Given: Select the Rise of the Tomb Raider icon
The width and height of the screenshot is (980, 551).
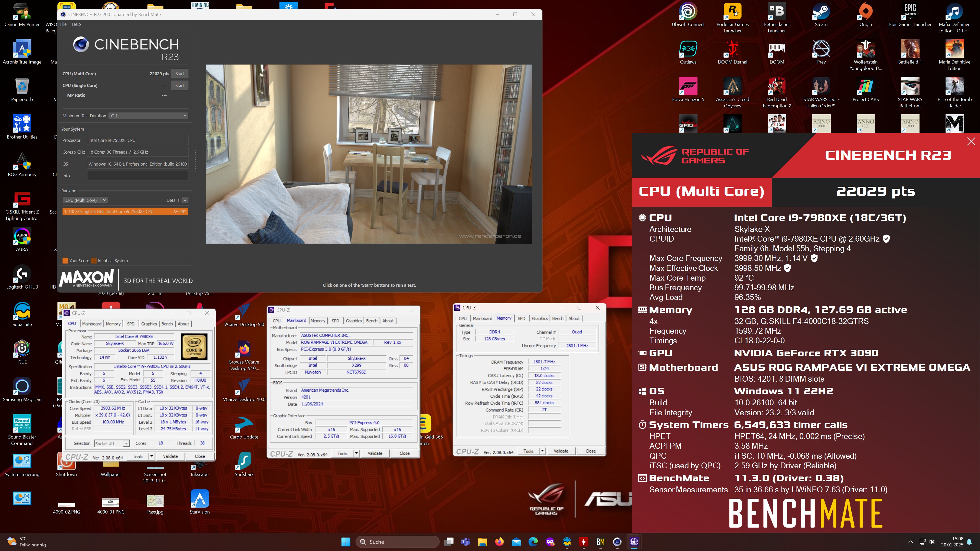Looking at the screenshot, I should click(x=954, y=93).
